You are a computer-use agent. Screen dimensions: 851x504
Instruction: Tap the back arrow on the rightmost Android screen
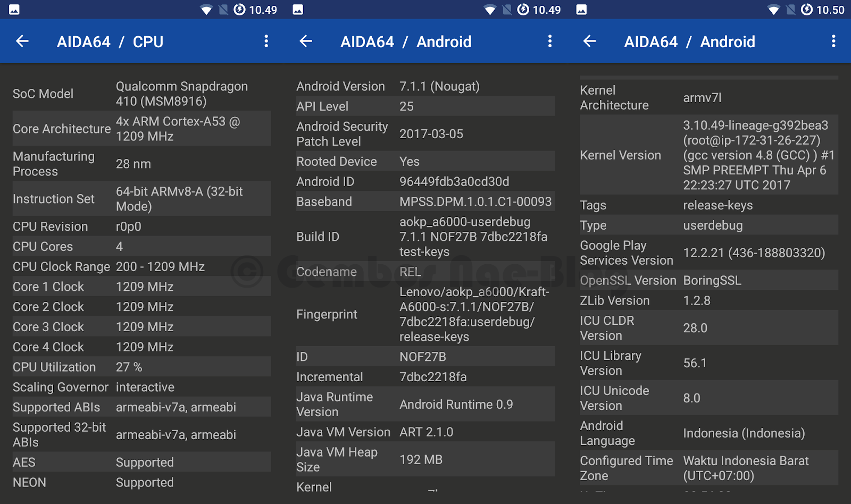[589, 41]
